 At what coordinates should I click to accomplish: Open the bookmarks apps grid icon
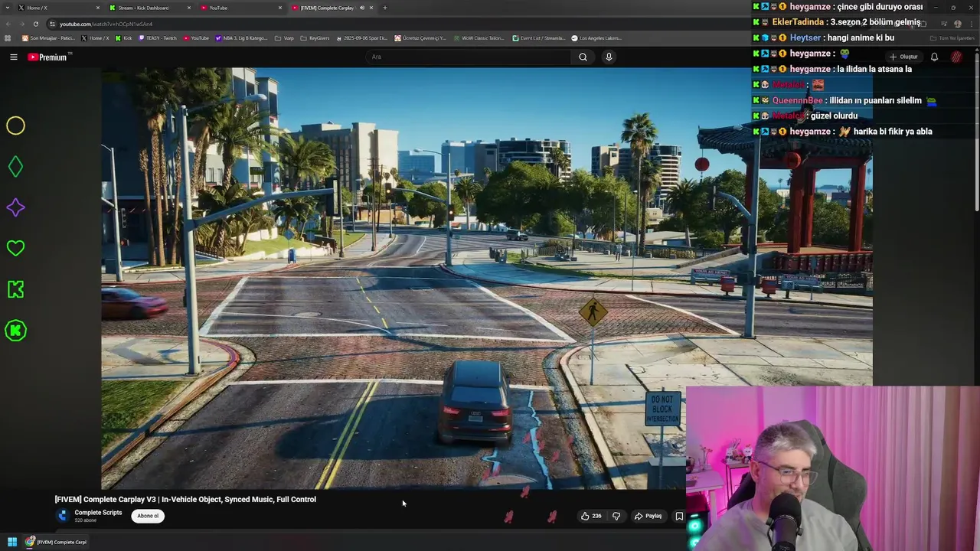8,37
